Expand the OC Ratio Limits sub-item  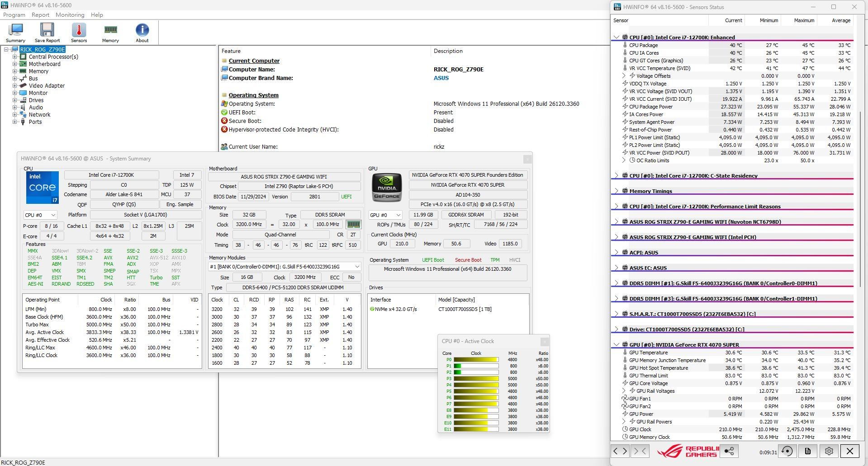click(624, 160)
